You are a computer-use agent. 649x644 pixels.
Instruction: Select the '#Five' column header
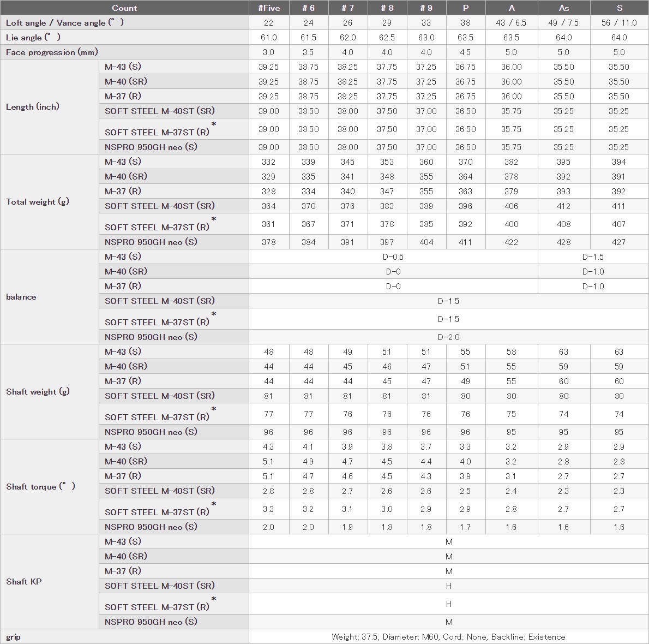click(x=269, y=8)
